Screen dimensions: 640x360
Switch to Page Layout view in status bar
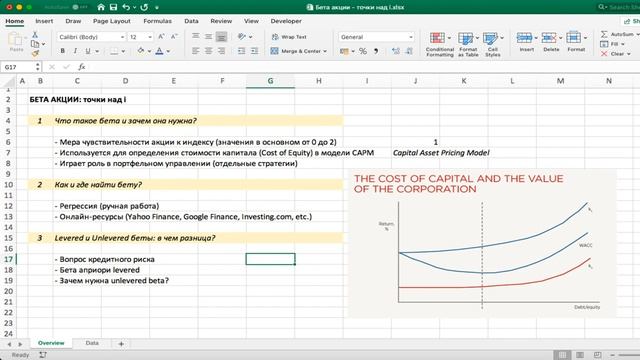pyautogui.click(x=580, y=355)
